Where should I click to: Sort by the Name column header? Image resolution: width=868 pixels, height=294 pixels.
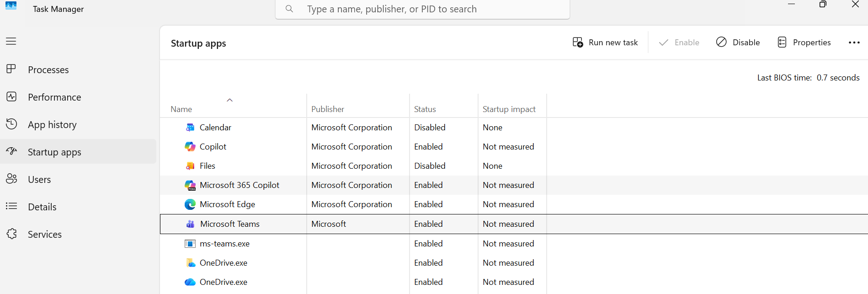coord(181,109)
